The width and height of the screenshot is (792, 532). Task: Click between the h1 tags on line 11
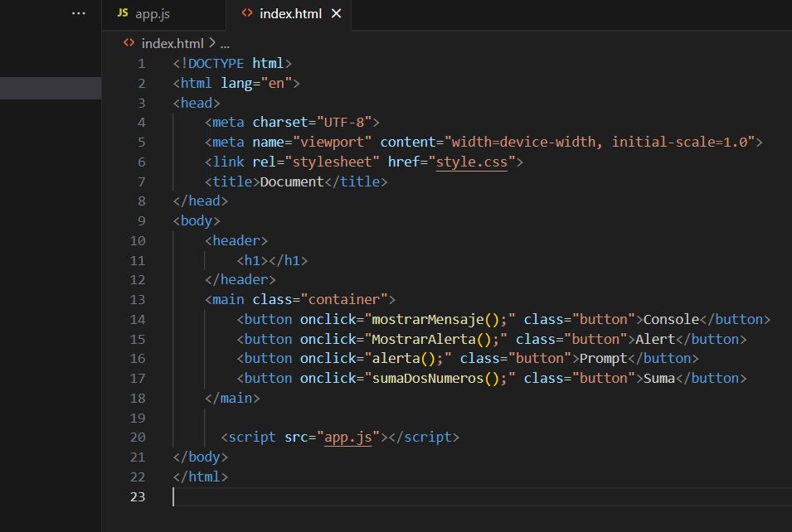268,261
